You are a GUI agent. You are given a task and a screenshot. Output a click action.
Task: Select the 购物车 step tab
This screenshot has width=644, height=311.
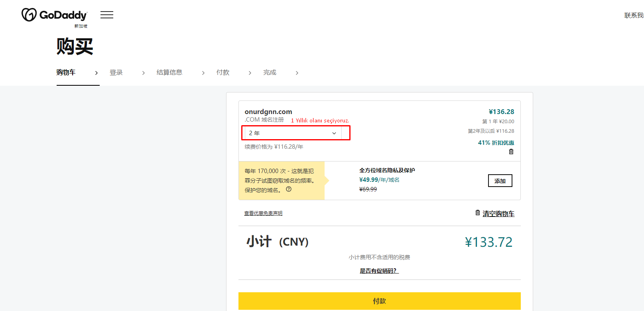click(66, 73)
